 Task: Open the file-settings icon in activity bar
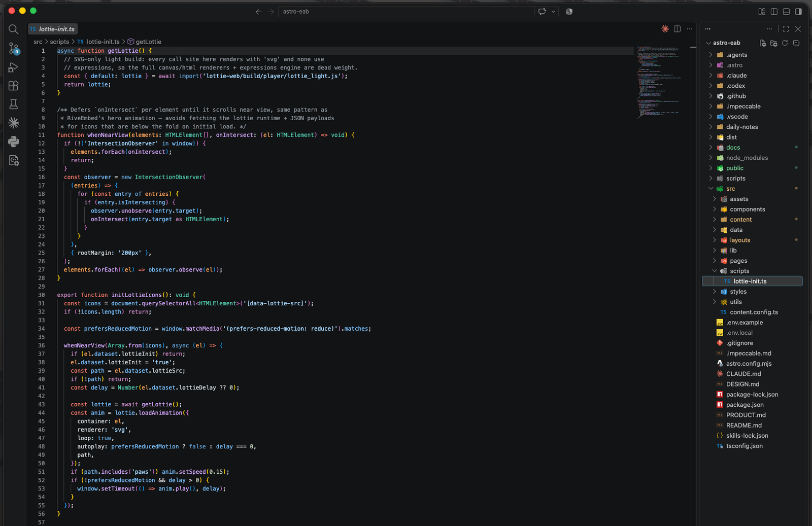[x=14, y=160]
